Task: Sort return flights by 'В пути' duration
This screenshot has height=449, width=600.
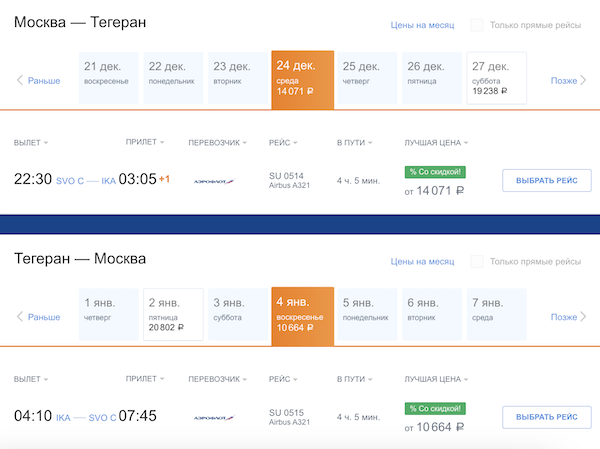Action: 355,380
